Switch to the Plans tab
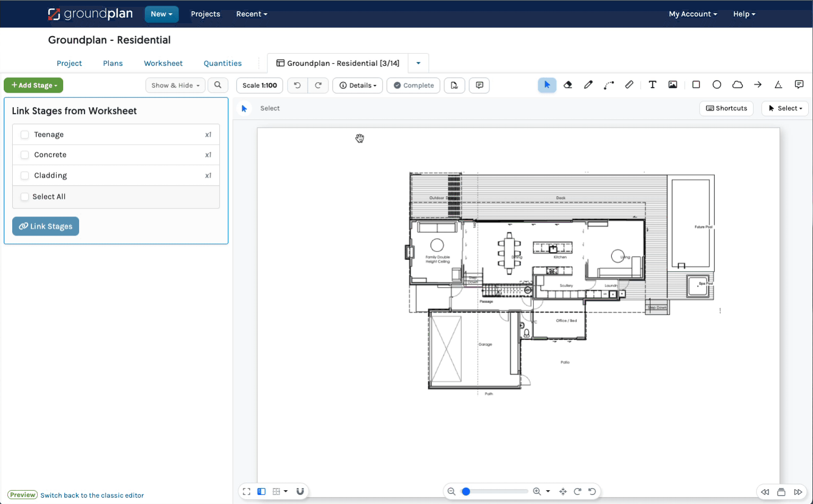The image size is (813, 504). [113, 63]
